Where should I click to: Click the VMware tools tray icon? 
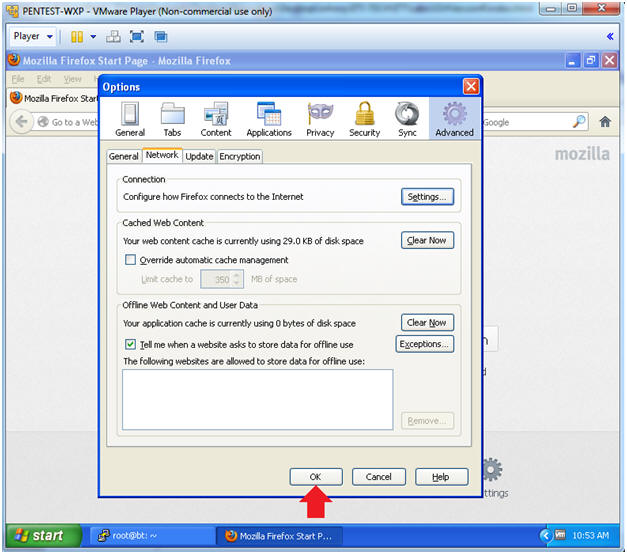click(560, 535)
